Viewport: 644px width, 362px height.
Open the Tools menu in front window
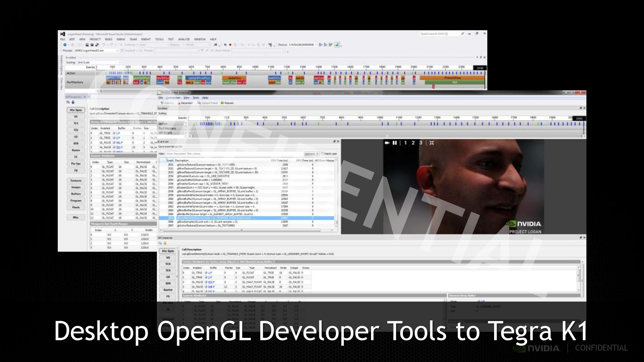[196, 98]
